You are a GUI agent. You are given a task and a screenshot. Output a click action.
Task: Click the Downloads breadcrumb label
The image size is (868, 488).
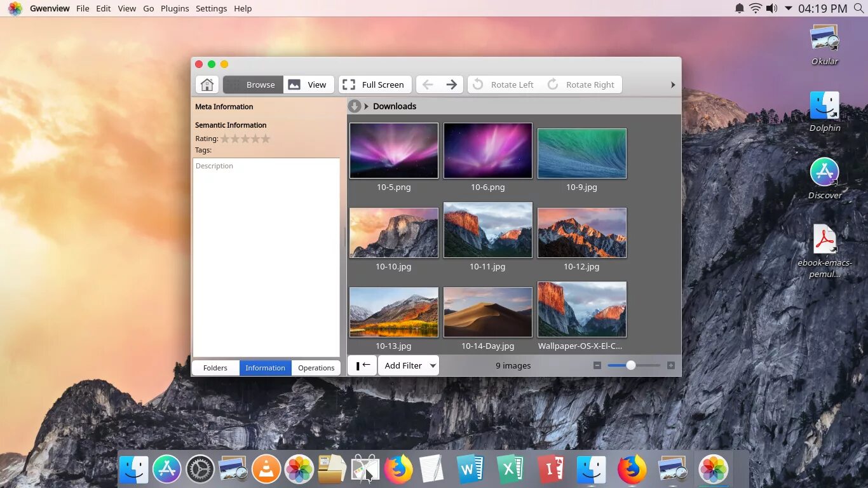(x=395, y=106)
